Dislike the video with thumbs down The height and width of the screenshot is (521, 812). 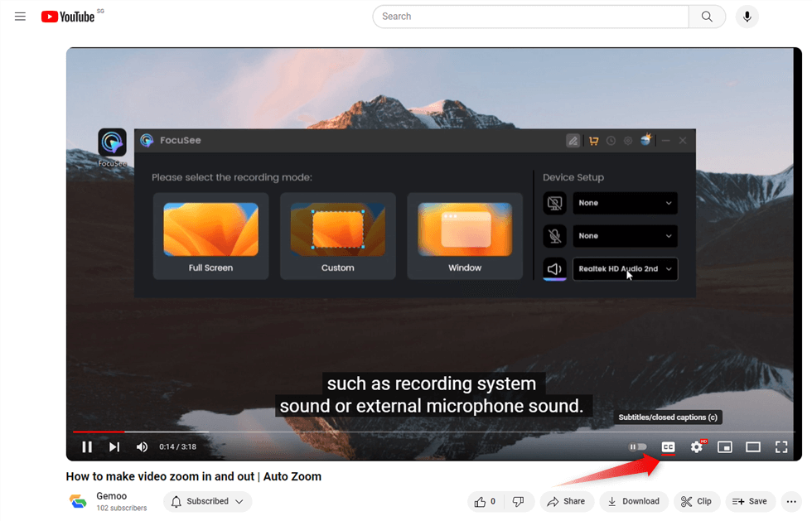(x=518, y=501)
